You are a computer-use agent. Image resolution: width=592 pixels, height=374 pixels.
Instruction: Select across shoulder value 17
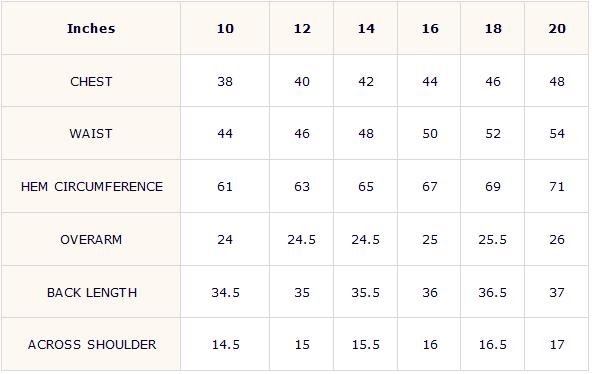click(557, 345)
